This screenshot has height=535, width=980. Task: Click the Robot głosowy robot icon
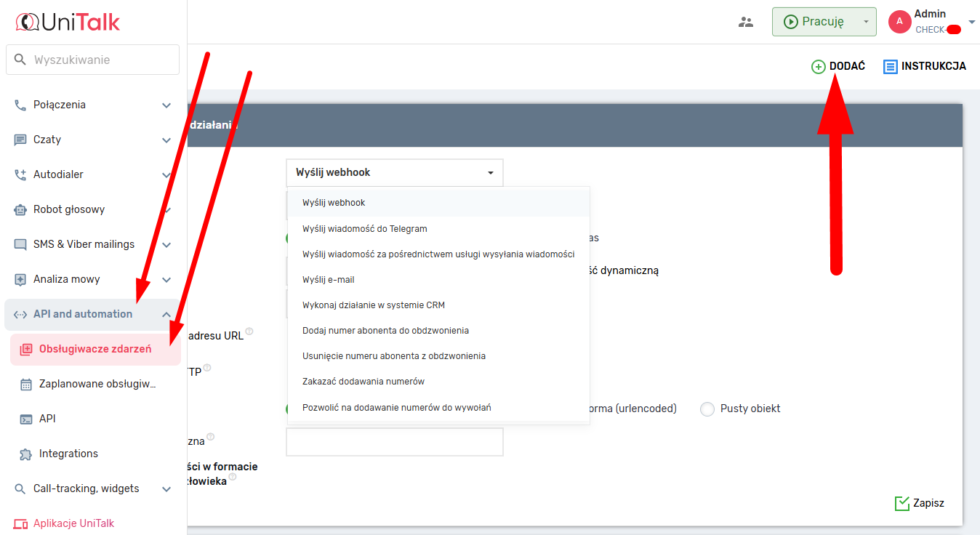point(20,209)
